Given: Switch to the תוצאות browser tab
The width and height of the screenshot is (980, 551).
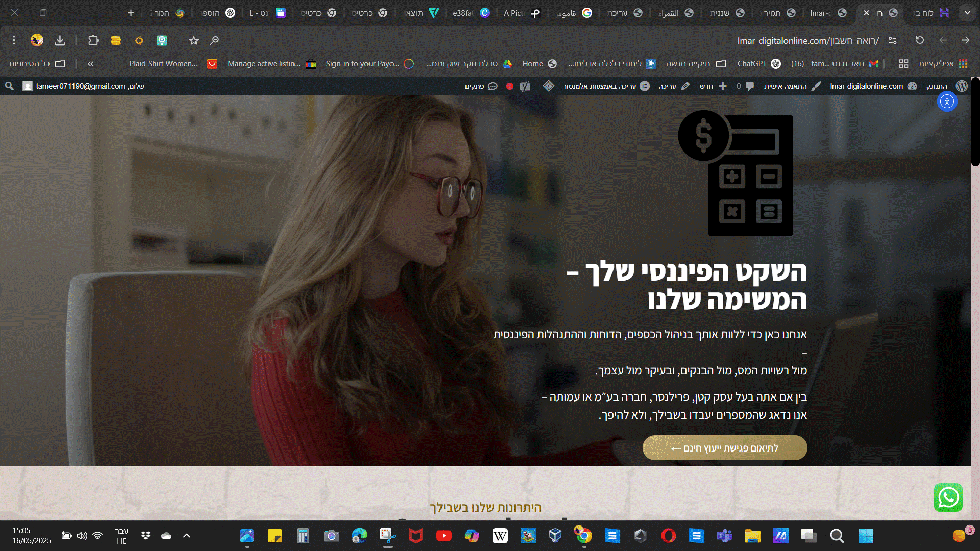Looking at the screenshot, I should (420, 13).
